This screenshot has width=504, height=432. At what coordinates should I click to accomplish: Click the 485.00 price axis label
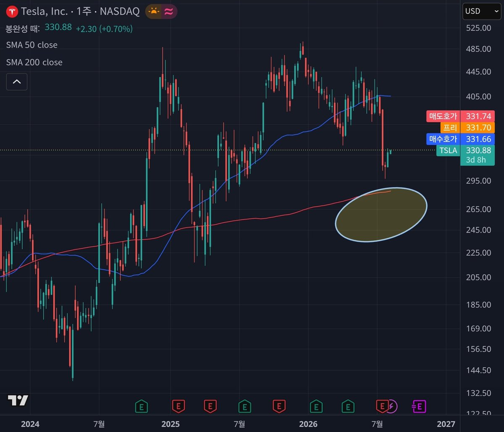[x=478, y=49]
